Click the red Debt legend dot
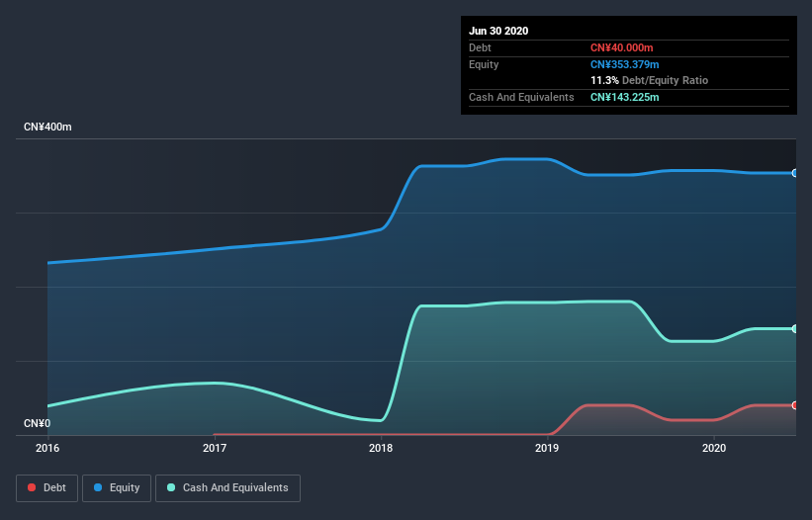Viewport: 812px width, 520px height. (32, 487)
